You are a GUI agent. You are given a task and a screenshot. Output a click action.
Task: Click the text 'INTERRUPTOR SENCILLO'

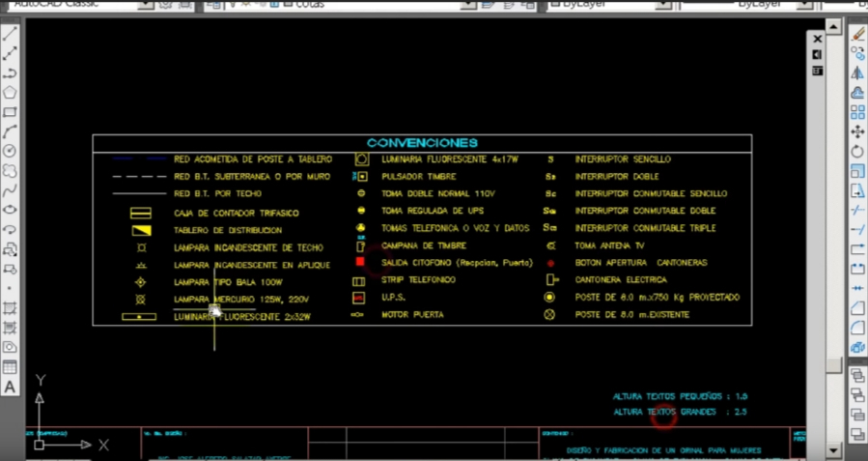coord(623,159)
